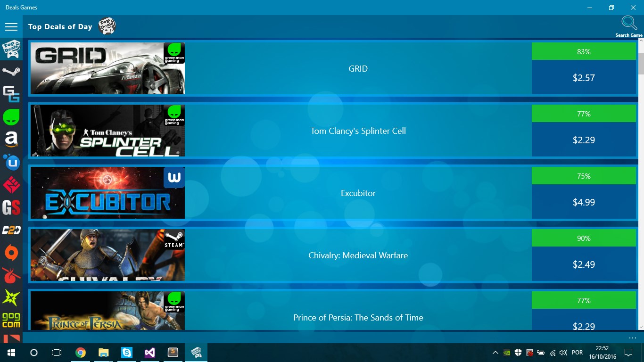Select the GRID game title

(358, 69)
